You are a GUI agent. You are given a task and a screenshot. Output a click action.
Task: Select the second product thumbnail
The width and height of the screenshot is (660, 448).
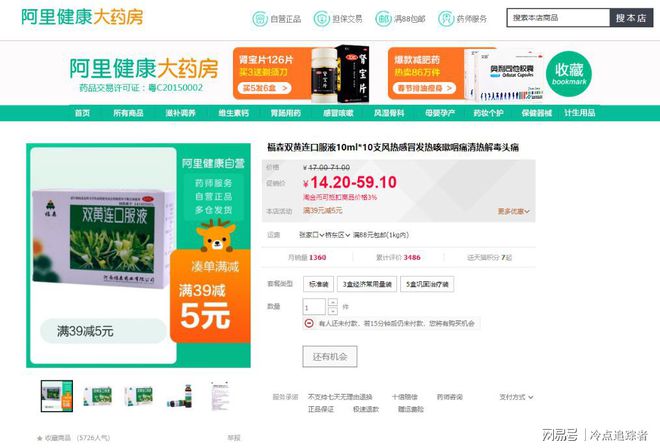point(98,396)
